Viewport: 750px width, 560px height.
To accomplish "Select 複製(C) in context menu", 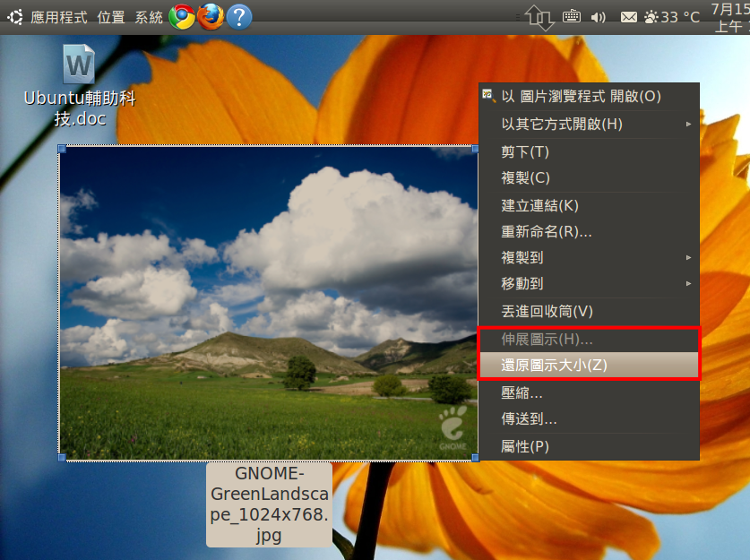I will 589,178.
